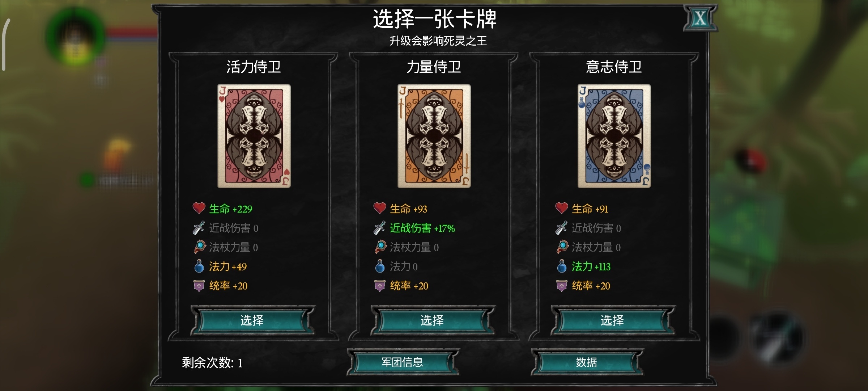Click the orange sword Jack card image
This screenshot has width=868, height=391.
[434, 136]
